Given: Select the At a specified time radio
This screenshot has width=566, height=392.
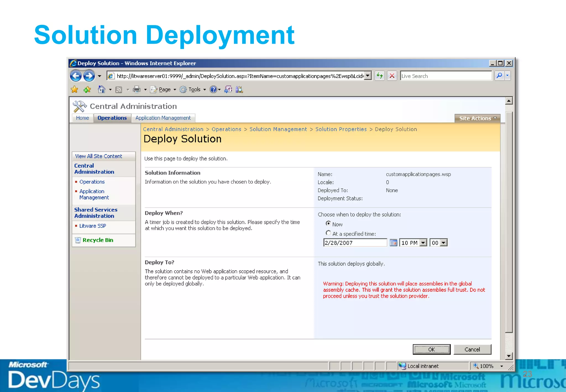Looking at the screenshot, I should click(x=328, y=233).
